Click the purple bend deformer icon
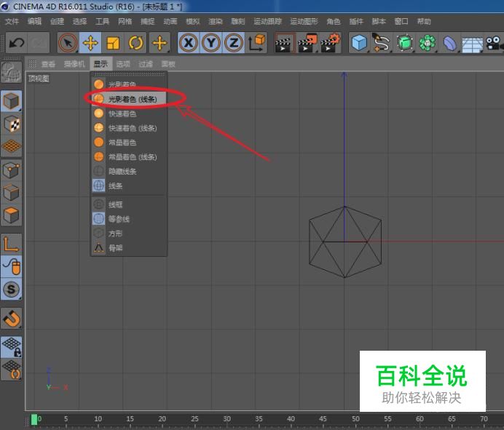This screenshot has width=504, height=430. (x=449, y=43)
